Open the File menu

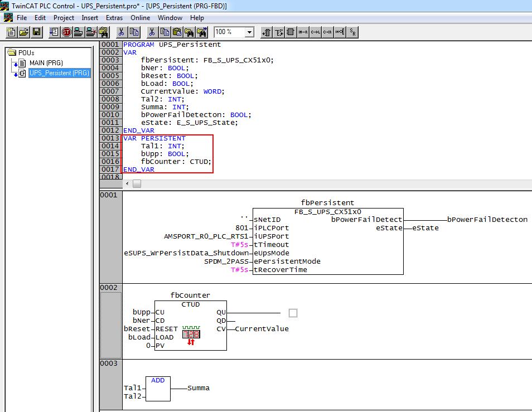tap(22, 18)
